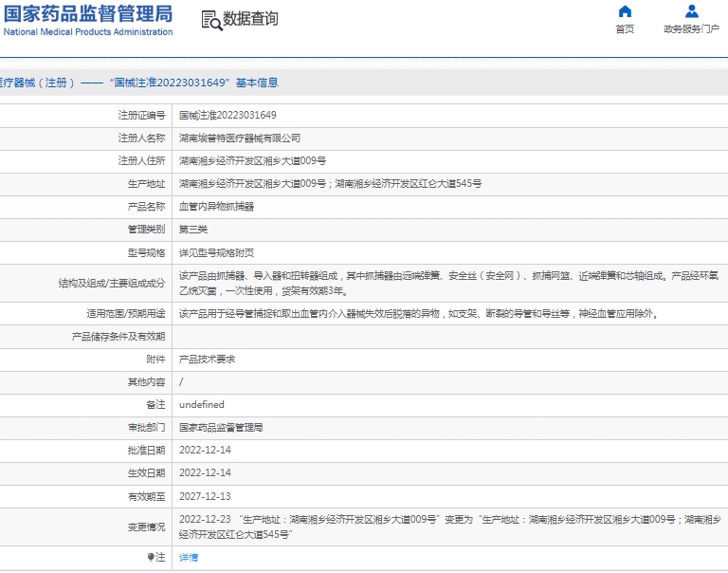Click the bullet icon beside 注 label
The width and height of the screenshot is (728, 573).
[151, 557]
